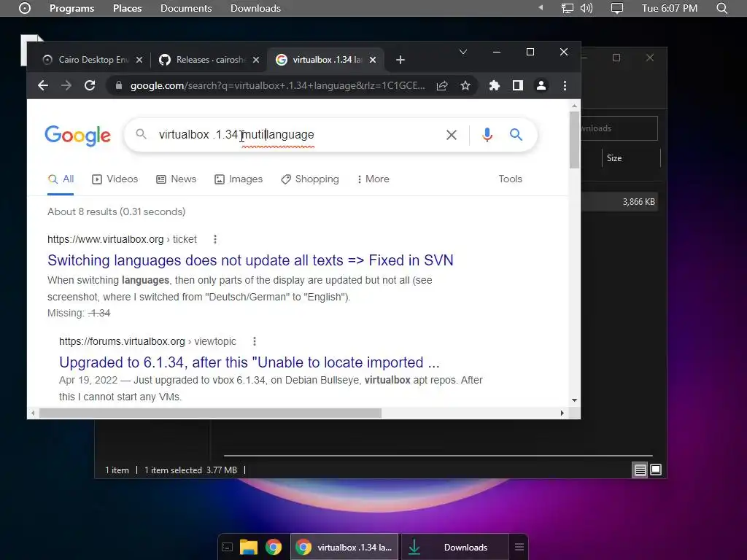Click the network tray icon
The image size is (747, 560).
coord(567,8)
